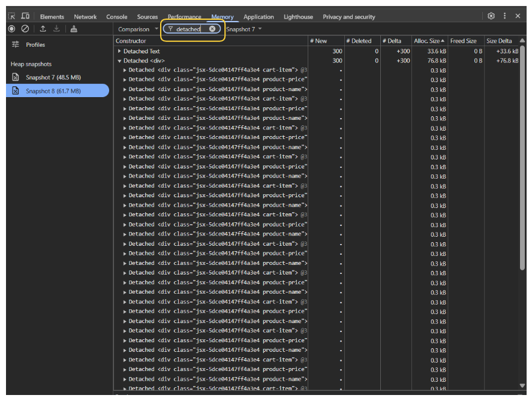Screen dimensions: 532x401
Task: Select Snapshot 7 (48.5 MB)
Action: [53, 77]
